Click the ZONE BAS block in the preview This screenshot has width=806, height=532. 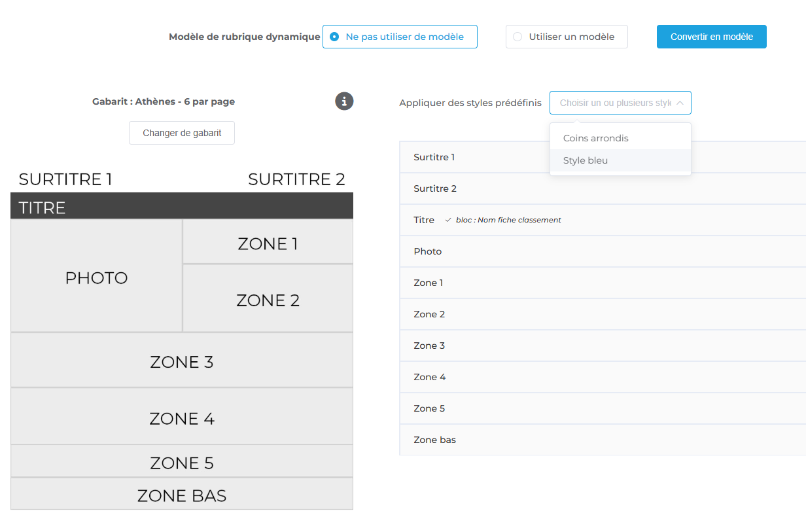182,495
